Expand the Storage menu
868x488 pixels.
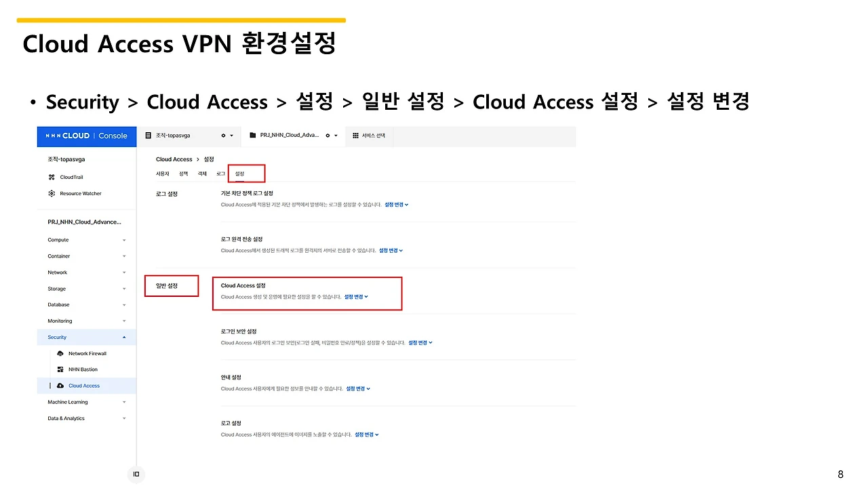[124, 289]
